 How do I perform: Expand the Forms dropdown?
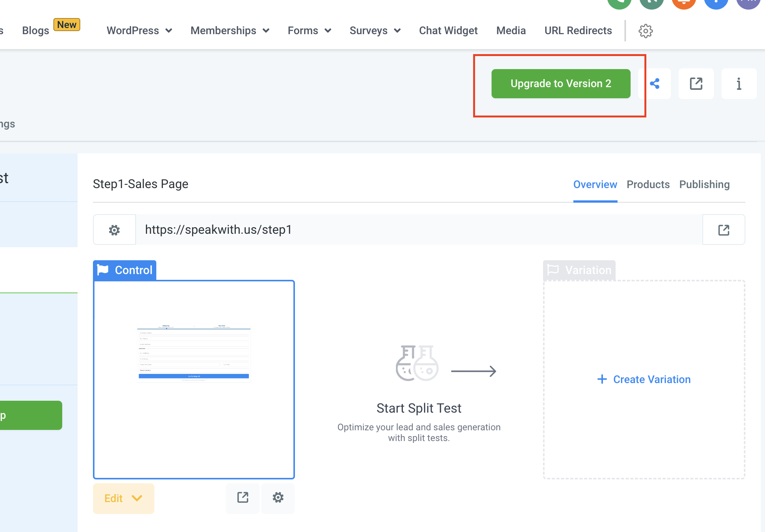tap(309, 31)
